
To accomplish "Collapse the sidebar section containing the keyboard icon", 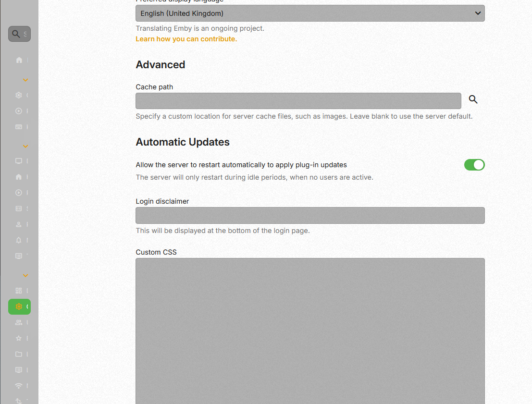I will (x=25, y=80).
